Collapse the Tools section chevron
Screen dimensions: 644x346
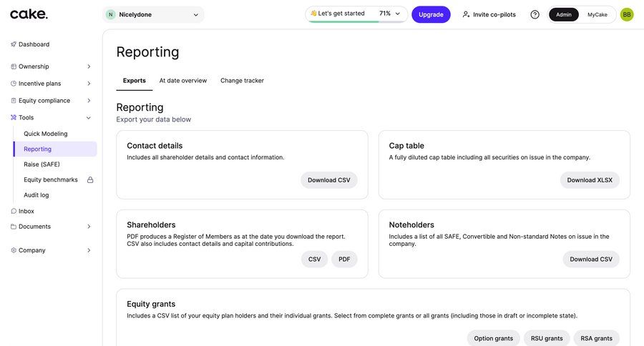point(89,118)
